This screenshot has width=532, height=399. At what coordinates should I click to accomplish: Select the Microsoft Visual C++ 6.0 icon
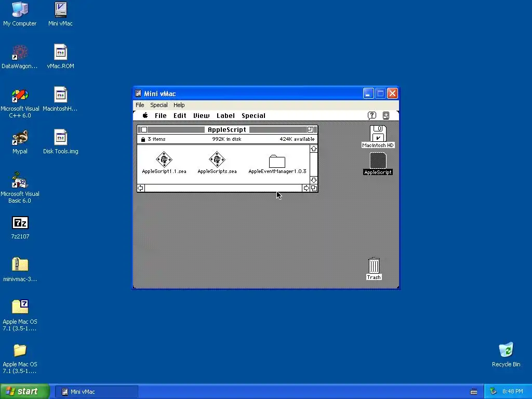pyautogui.click(x=20, y=96)
